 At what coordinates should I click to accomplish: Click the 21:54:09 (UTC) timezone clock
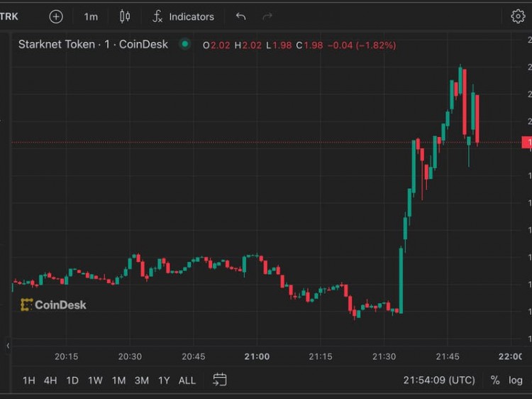(439, 380)
